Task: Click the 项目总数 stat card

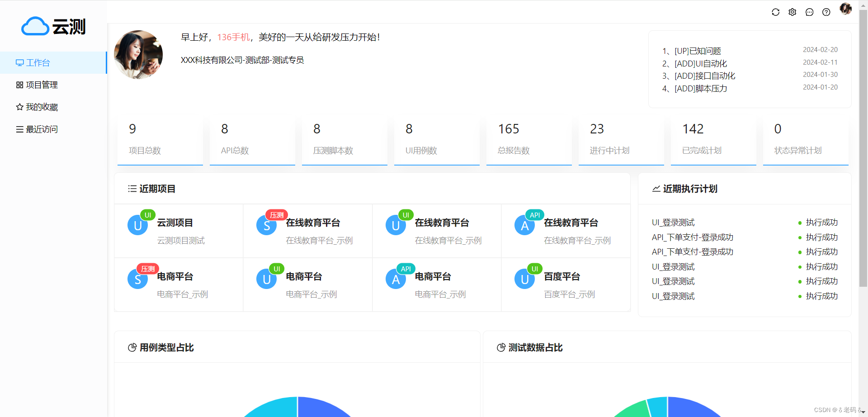Action: [x=160, y=141]
